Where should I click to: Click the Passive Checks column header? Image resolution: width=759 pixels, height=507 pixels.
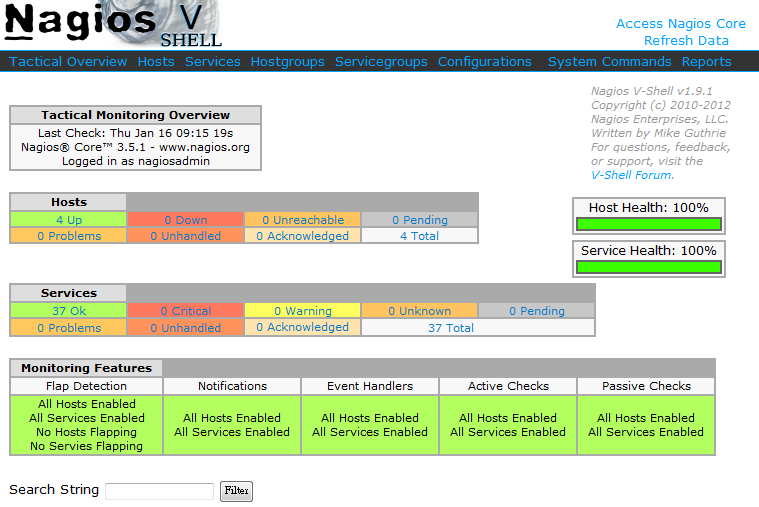coord(646,386)
